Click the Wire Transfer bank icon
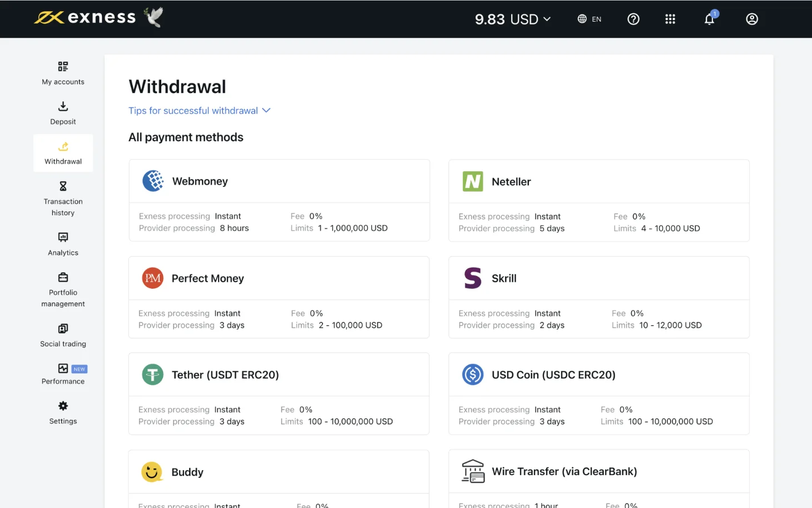This screenshot has width=812, height=508. [x=473, y=471]
